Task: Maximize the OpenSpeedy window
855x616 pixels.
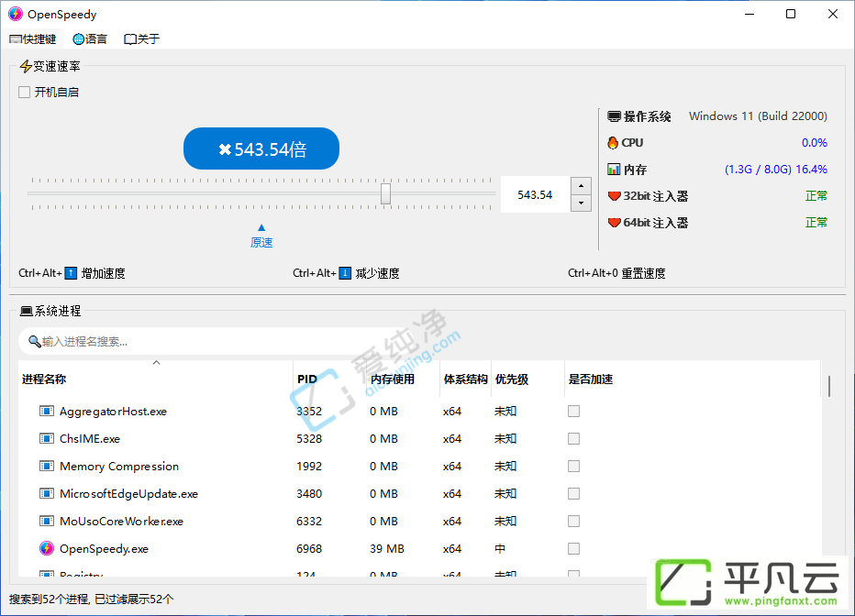Action: (791, 14)
